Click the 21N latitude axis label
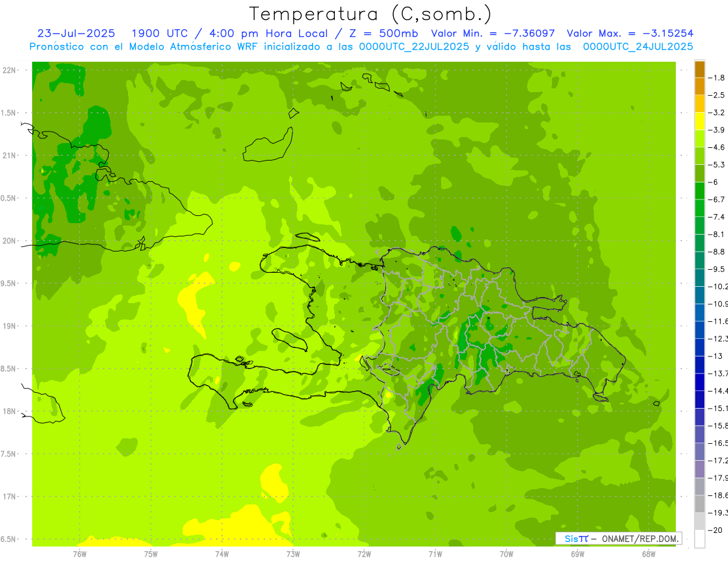Viewport: 728px width, 562px height. click(9, 156)
